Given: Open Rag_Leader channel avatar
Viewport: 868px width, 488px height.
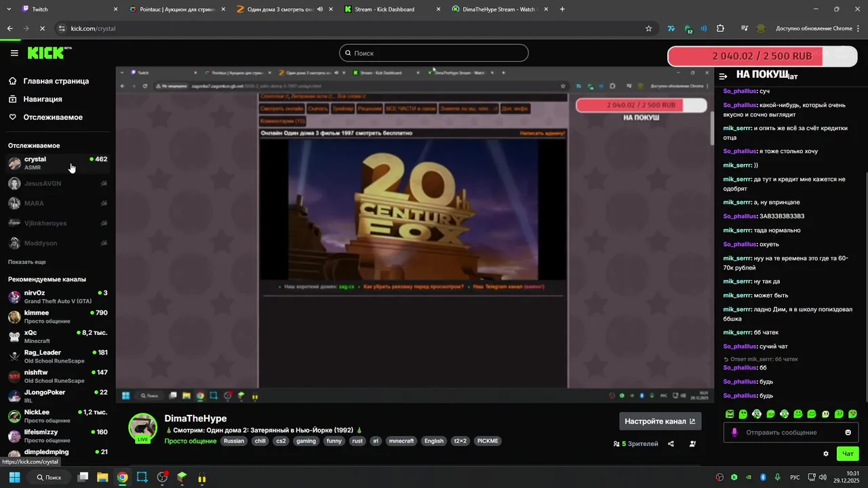Looking at the screenshot, I should click(x=14, y=357).
